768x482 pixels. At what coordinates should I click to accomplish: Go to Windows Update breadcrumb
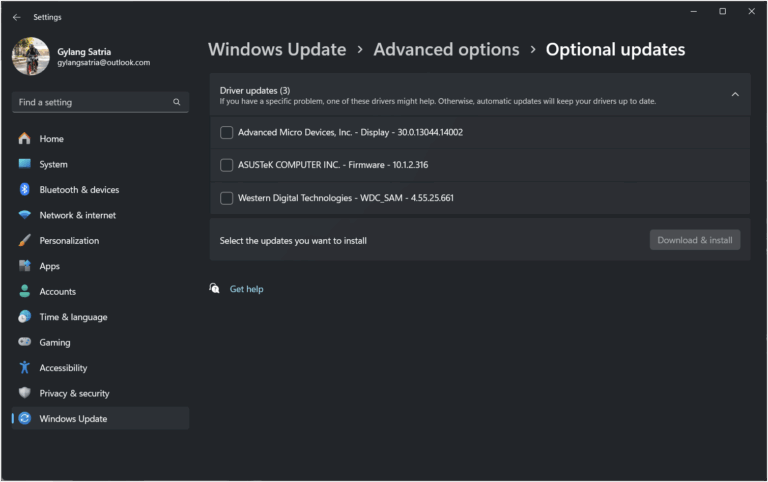(x=277, y=49)
